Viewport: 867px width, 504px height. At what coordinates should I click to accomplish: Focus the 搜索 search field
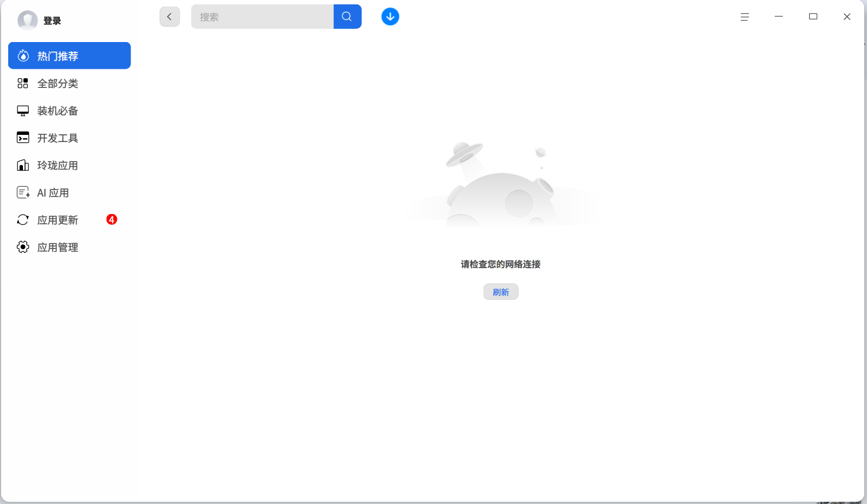(x=262, y=16)
